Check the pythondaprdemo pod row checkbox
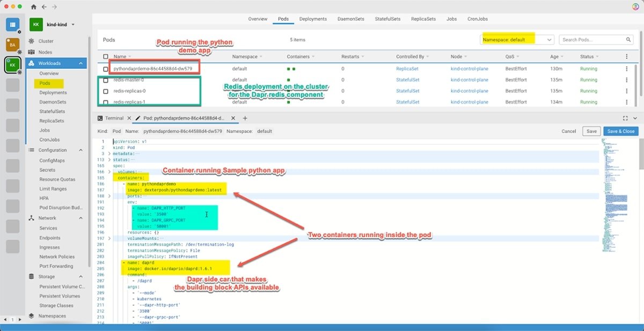Viewport: 644px width, 331px height. pyautogui.click(x=106, y=69)
